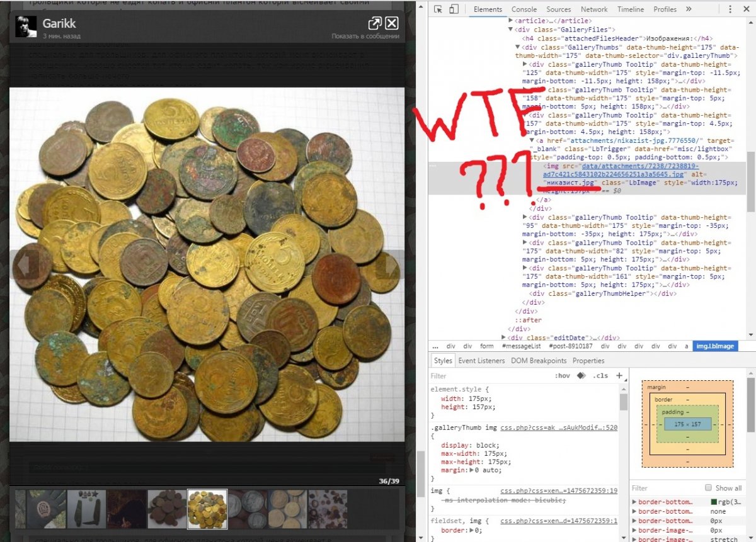Expand the galleryThumb div with height 125

[526, 64]
